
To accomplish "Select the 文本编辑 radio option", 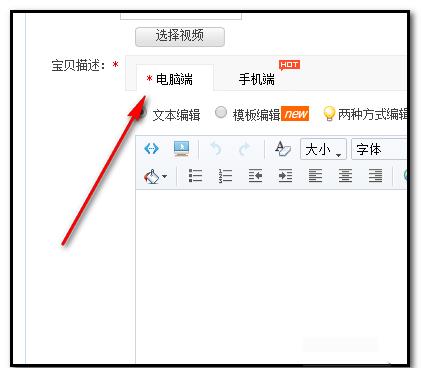I will (x=142, y=112).
